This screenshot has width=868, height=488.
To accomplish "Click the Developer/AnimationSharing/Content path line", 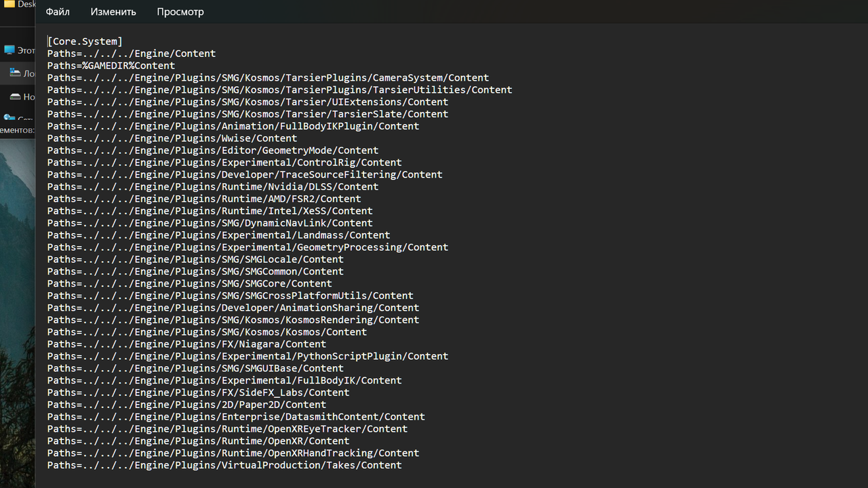I will pyautogui.click(x=233, y=308).
